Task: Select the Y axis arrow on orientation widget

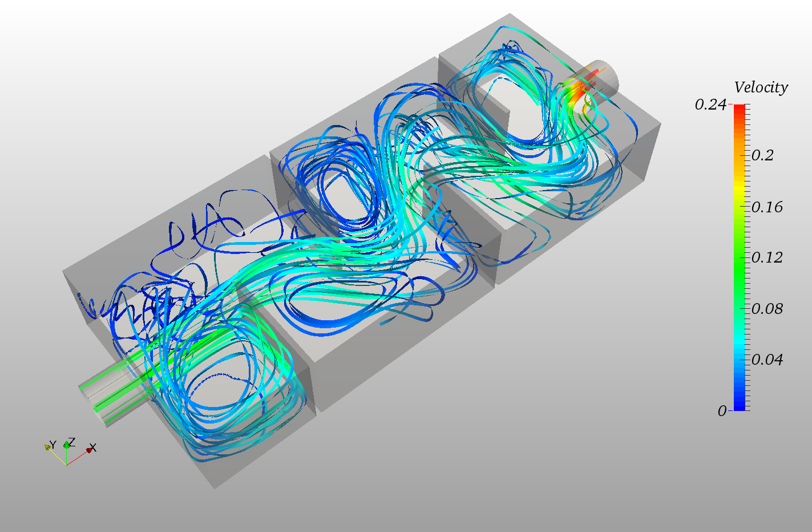Action: (x=47, y=447)
